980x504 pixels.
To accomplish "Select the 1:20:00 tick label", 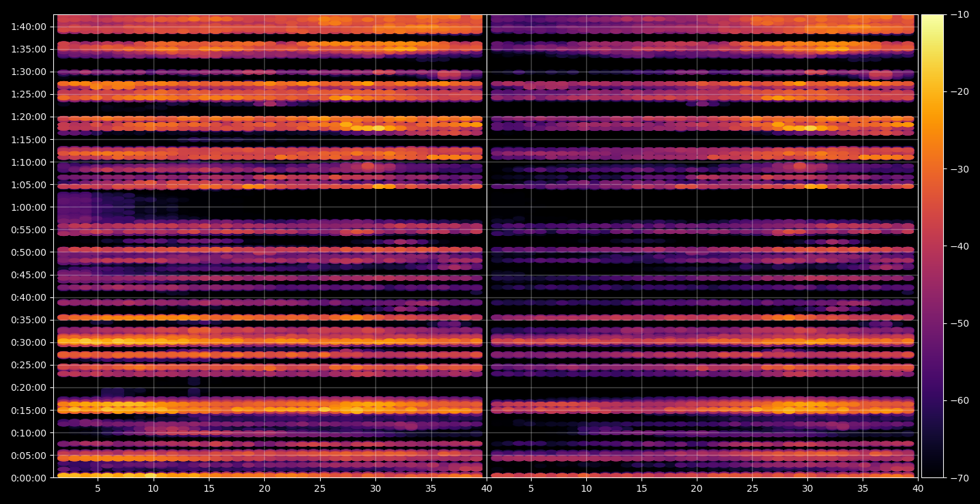I will 29,117.
